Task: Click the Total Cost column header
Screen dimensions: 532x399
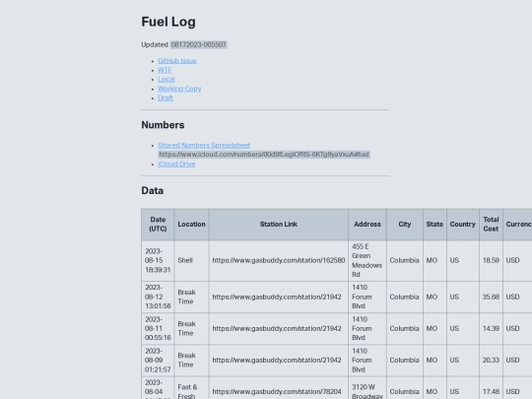Action: tap(491, 225)
